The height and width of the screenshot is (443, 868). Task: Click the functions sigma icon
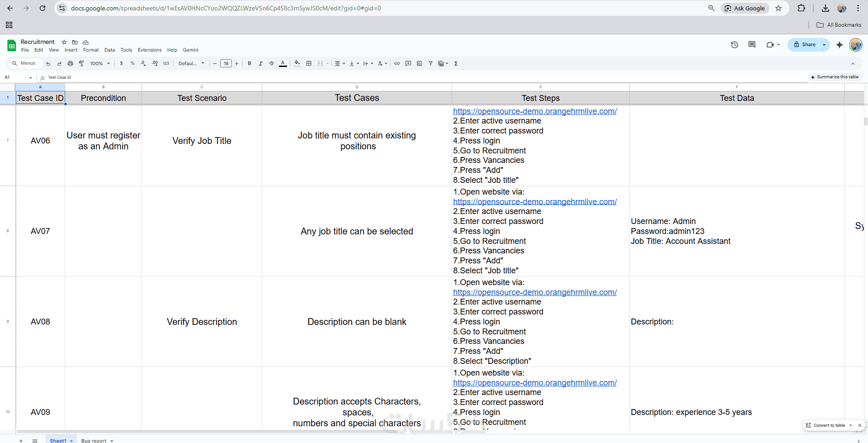pos(456,63)
